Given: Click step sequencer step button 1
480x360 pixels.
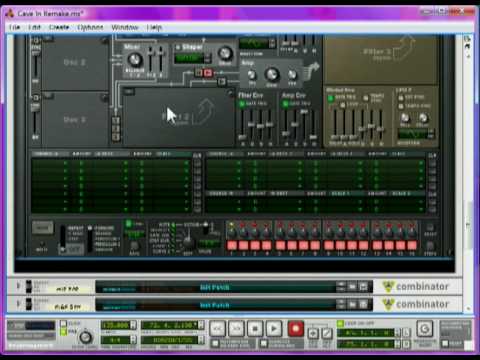Looking at the screenshot, I should pyautogui.click(x=232, y=246).
